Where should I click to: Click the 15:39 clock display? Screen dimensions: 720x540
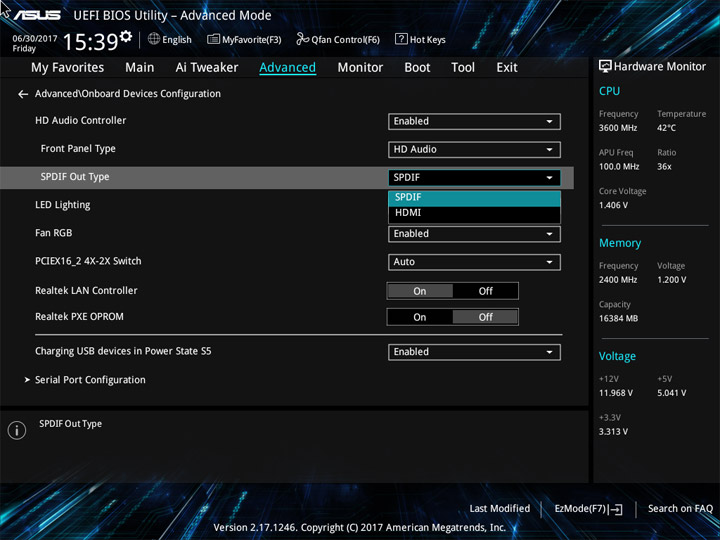[90, 42]
